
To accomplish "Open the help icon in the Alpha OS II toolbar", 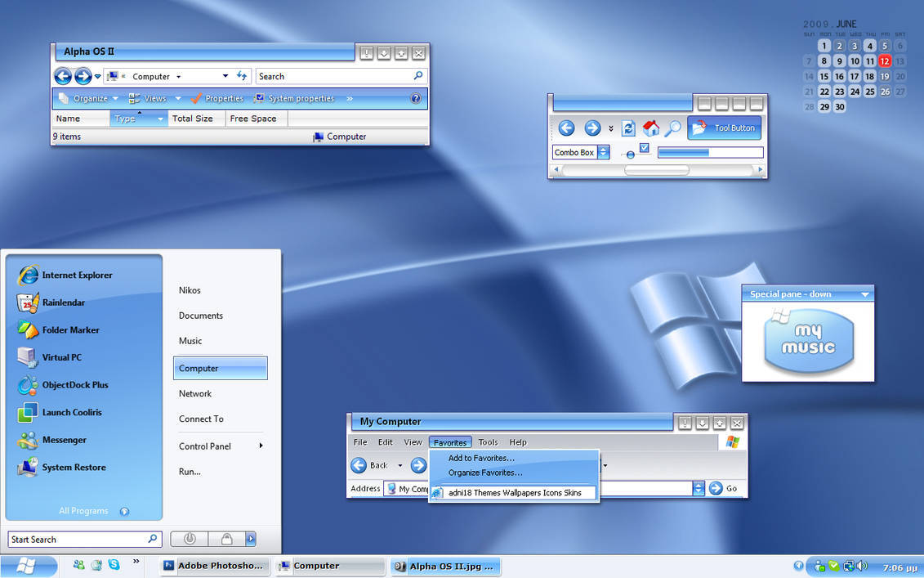I will [x=415, y=98].
